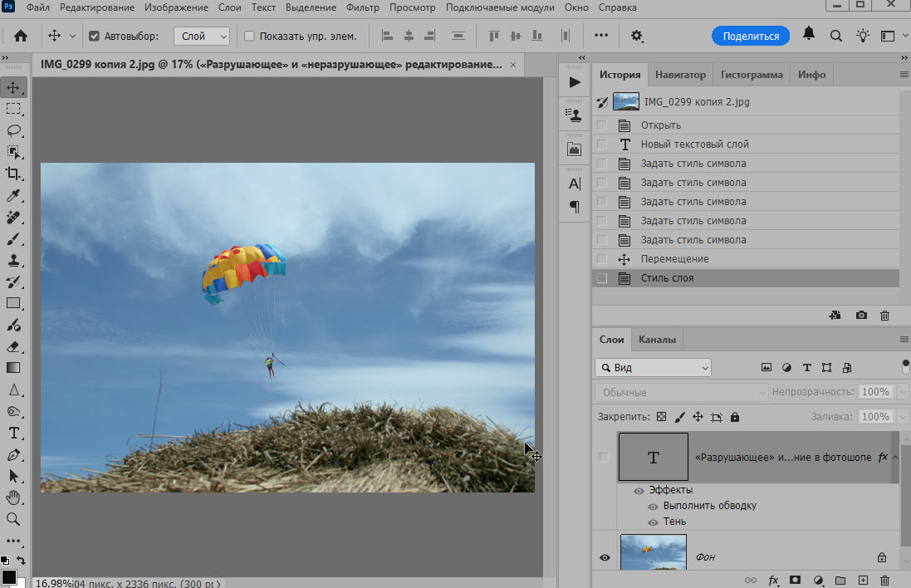911x588 pixels.
Task: Open the Слой auto-select dropdown
Action: click(x=201, y=37)
